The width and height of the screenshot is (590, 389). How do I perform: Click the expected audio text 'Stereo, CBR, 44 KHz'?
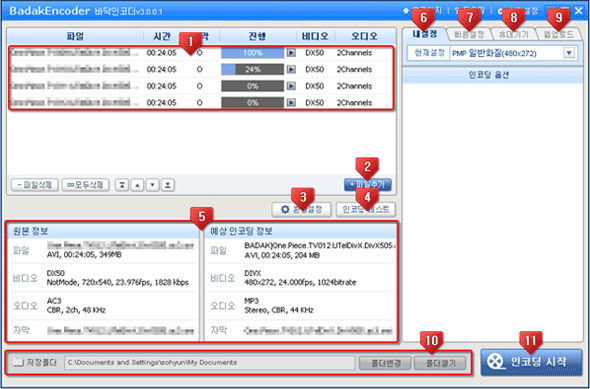click(x=279, y=310)
